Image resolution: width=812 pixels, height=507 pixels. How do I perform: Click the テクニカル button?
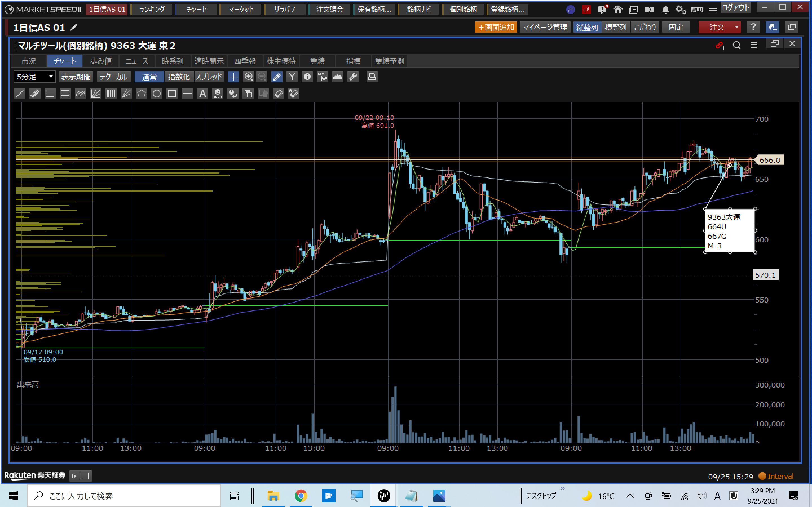(x=113, y=77)
